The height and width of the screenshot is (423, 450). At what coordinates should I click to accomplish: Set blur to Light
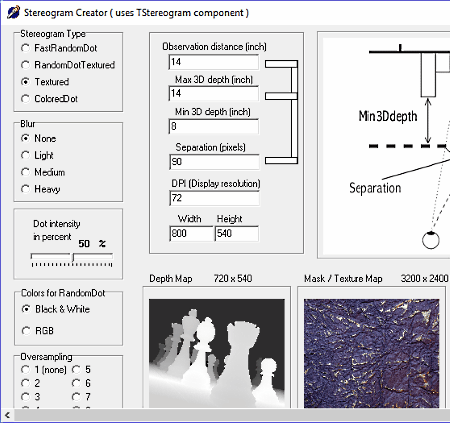click(x=37, y=155)
